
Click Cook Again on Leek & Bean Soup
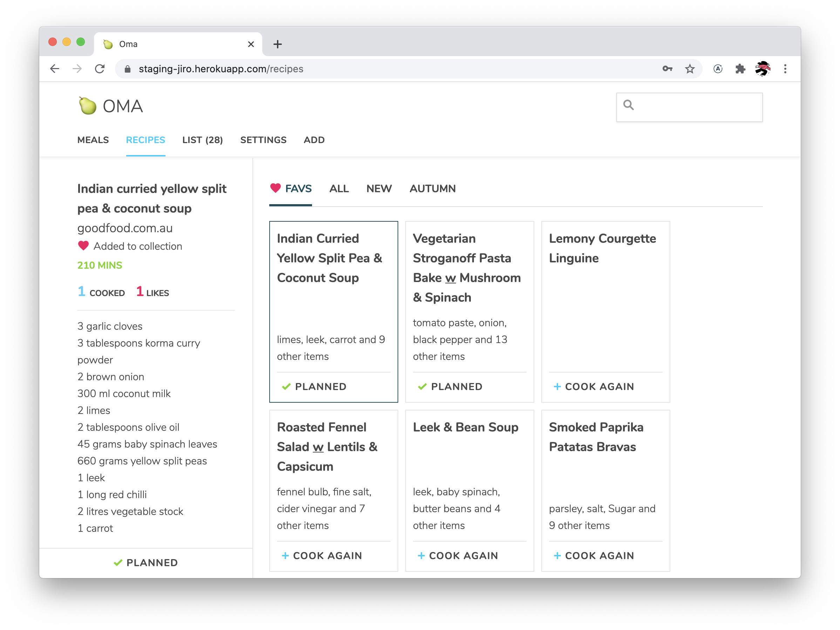click(458, 556)
